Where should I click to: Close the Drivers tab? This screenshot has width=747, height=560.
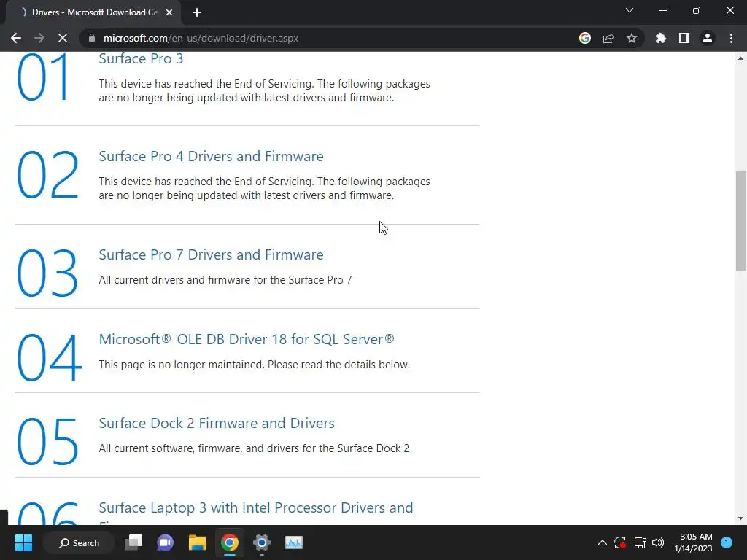[169, 12]
